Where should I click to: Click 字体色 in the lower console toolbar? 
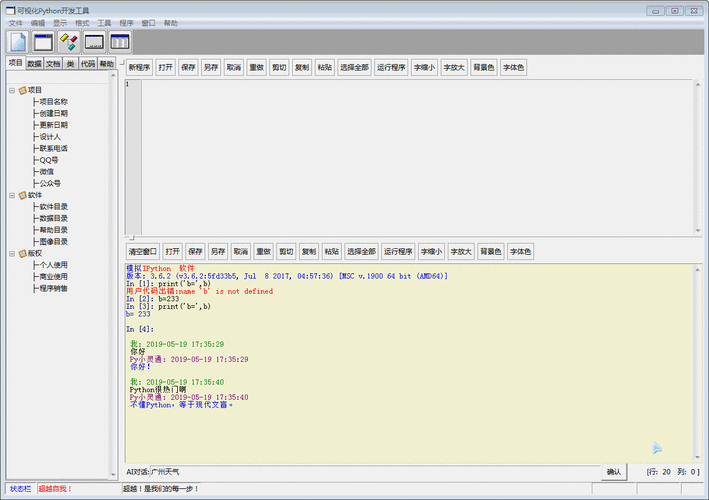point(520,252)
